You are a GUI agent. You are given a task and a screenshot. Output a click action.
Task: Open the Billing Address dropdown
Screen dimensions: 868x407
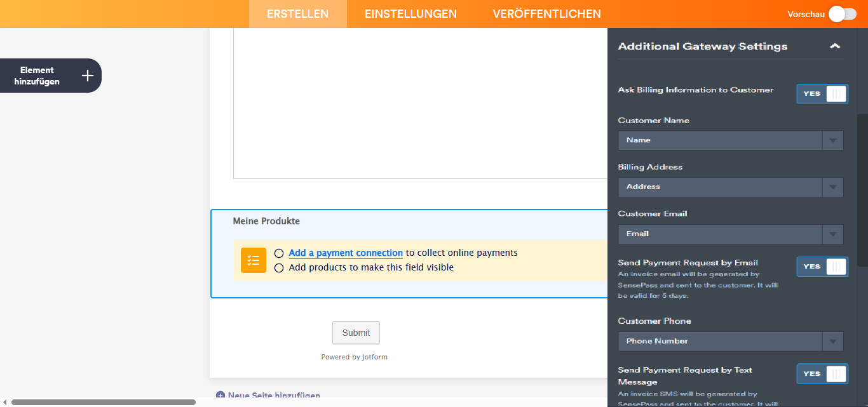832,187
